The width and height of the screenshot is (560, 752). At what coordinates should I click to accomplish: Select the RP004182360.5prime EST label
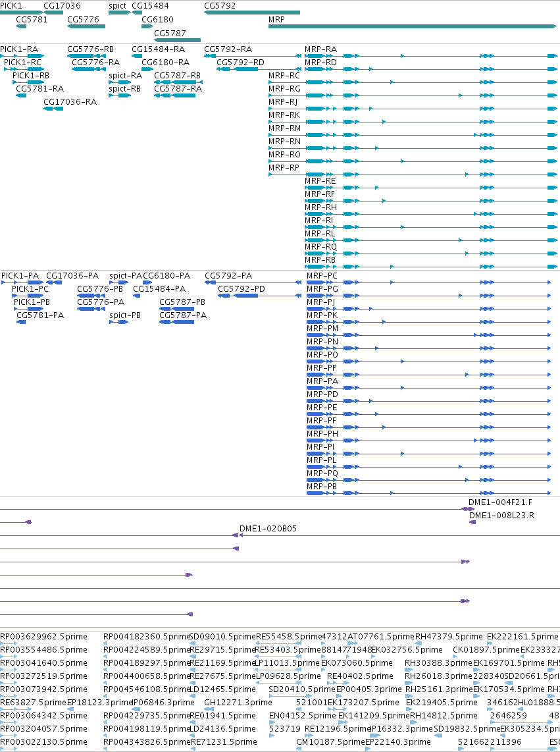147,637
